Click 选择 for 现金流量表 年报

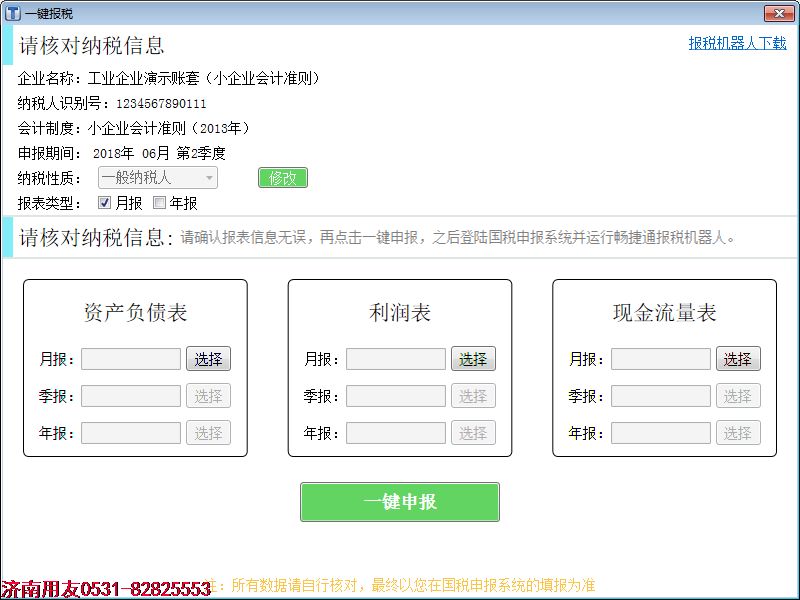coord(738,433)
